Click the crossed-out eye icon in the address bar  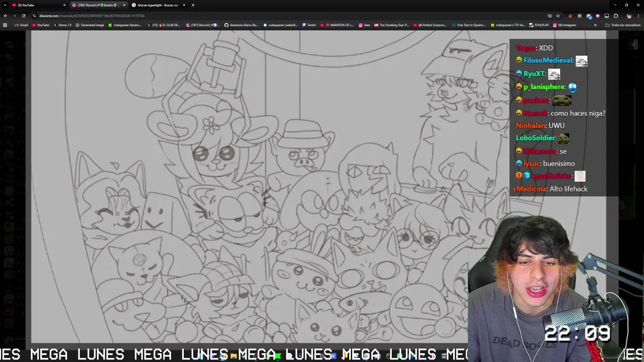pyautogui.click(x=549, y=16)
